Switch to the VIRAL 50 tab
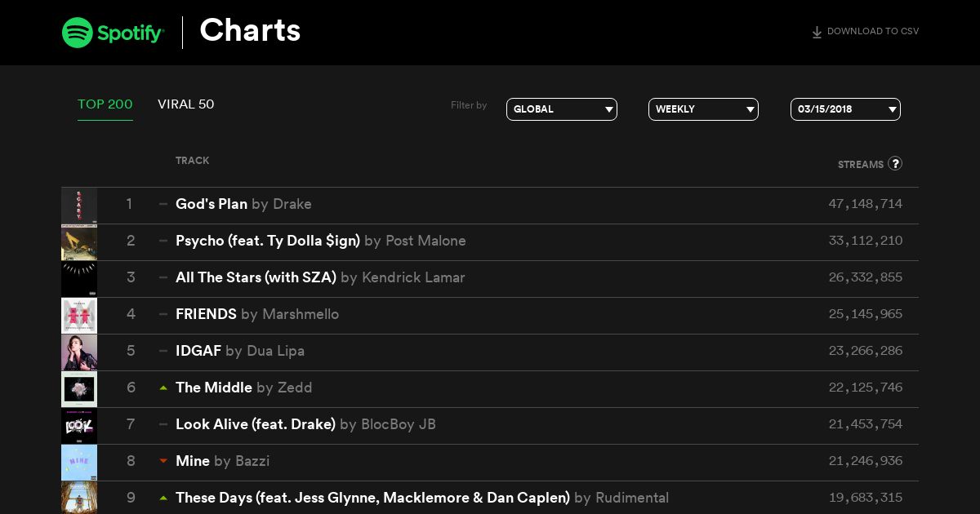980x514 pixels. click(185, 104)
